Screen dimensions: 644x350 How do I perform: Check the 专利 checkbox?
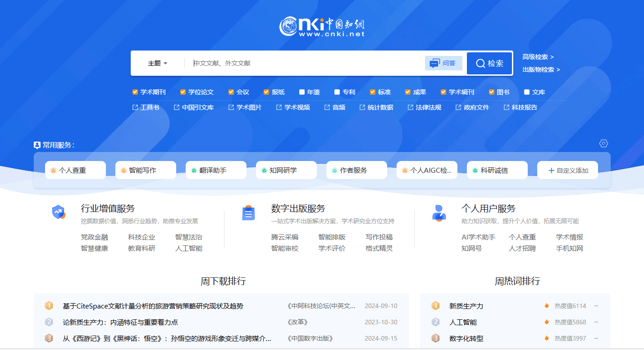point(337,92)
